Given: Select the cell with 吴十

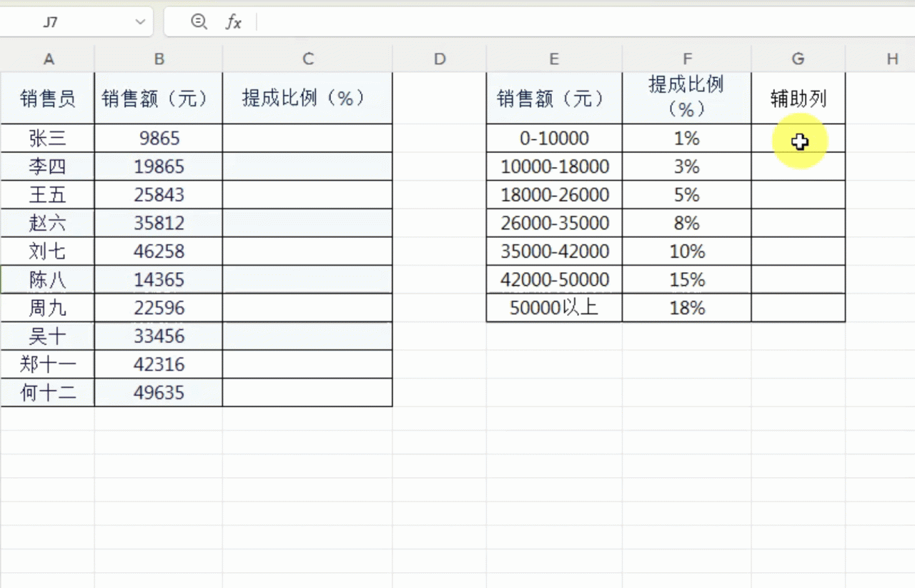Looking at the screenshot, I should (48, 336).
